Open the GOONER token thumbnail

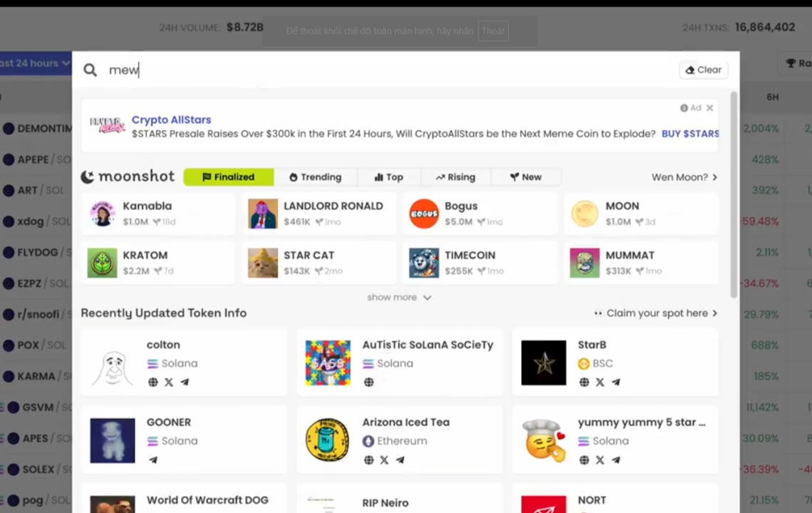click(x=113, y=440)
